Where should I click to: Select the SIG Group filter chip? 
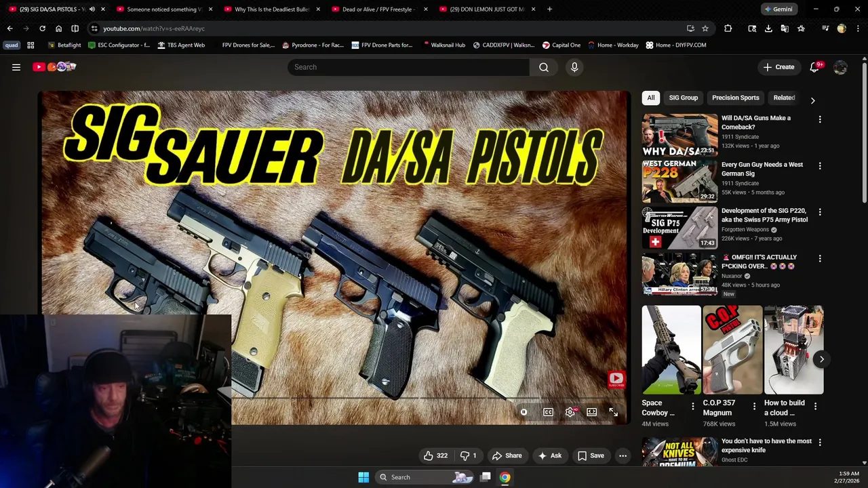[684, 98]
